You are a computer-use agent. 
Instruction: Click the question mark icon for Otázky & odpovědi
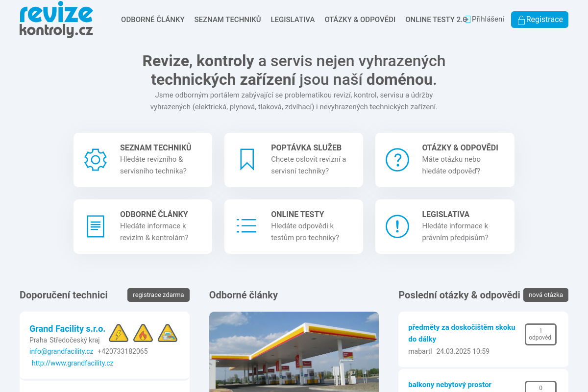[x=397, y=160]
